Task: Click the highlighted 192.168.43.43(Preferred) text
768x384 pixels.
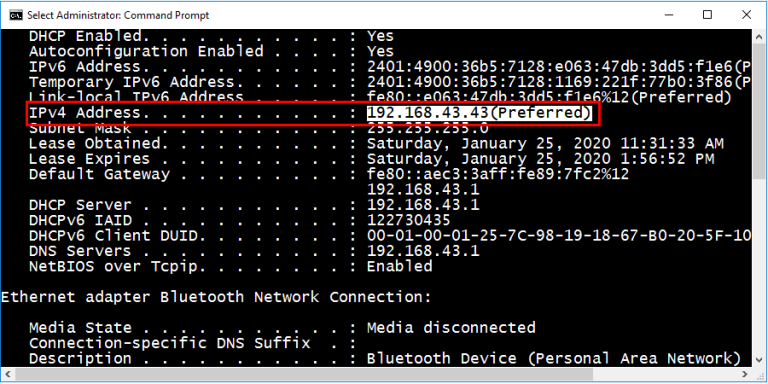Action: coord(480,113)
